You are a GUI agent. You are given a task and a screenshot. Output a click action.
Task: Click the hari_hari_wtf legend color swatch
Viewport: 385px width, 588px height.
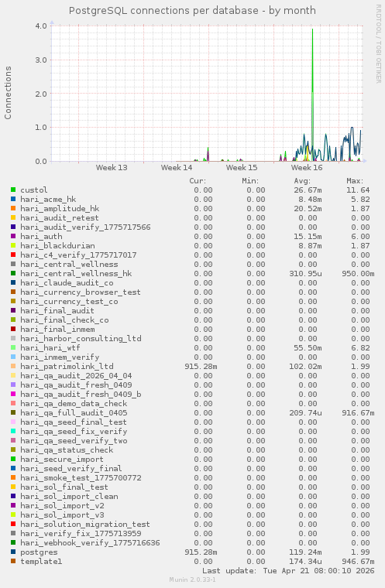(13, 347)
